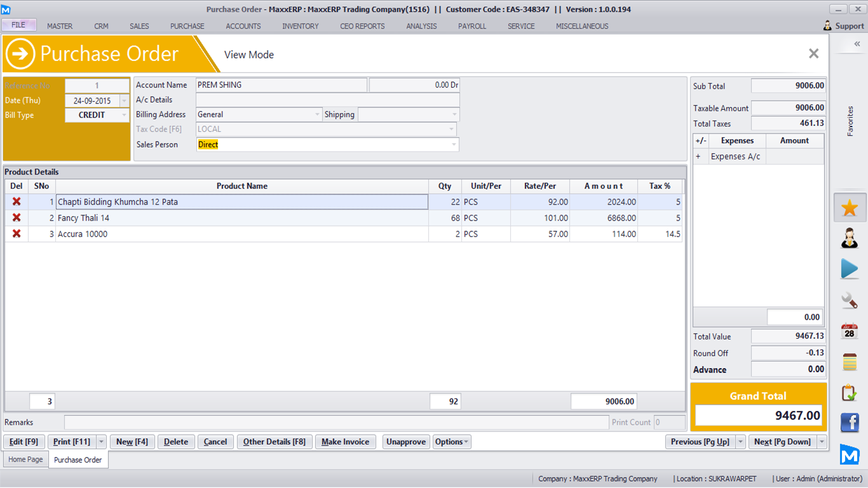The image size is (868, 488).
Task: Open the calendar icon showing 28
Action: (x=850, y=331)
